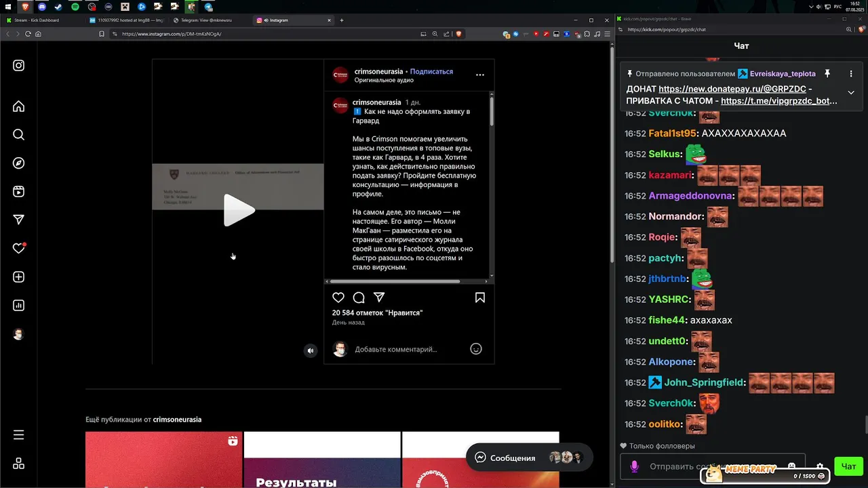Open the emoji picker in comment field
Viewport: 868px width, 488px height.
click(x=476, y=349)
